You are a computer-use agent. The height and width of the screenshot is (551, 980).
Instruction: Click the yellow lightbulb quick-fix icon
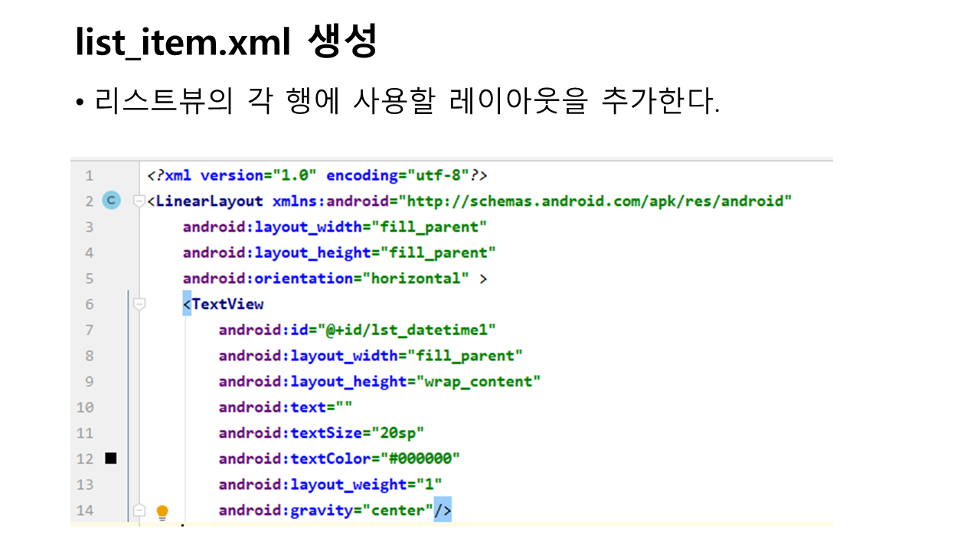[162, 511]
